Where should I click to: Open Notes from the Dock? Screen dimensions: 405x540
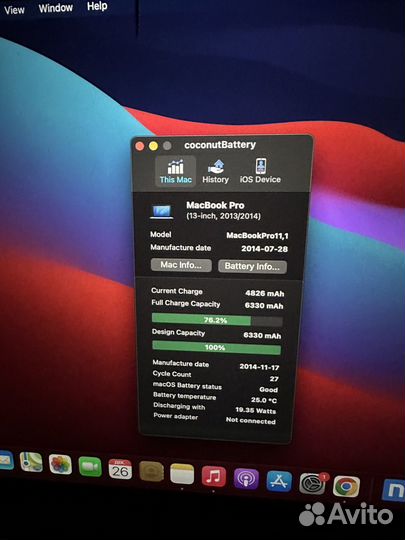pos(182,474)
